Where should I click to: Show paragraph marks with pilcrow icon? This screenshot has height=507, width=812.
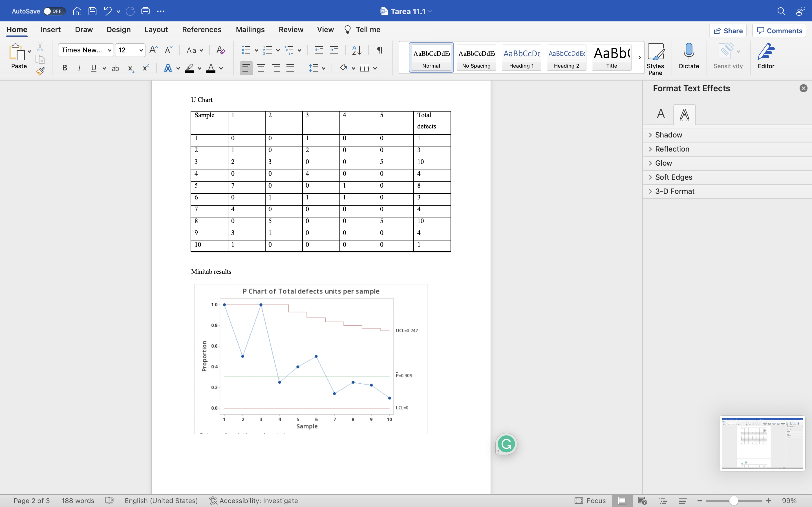pos(380,50)
